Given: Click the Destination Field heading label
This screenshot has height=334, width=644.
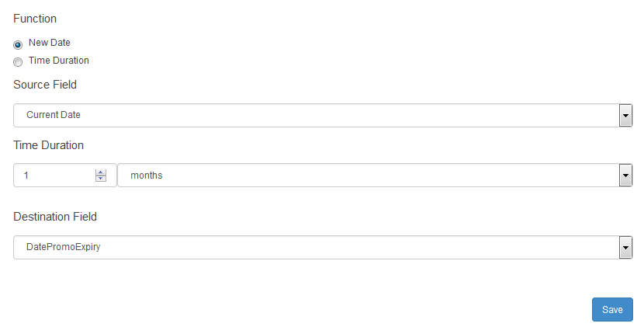Looking at the screenshot, I should coord(55,217).
